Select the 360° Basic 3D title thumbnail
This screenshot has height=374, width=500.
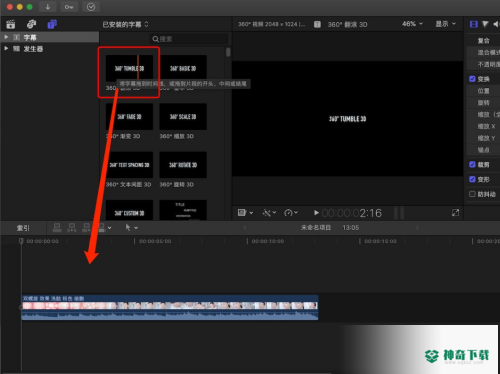[x=183, y=68]
